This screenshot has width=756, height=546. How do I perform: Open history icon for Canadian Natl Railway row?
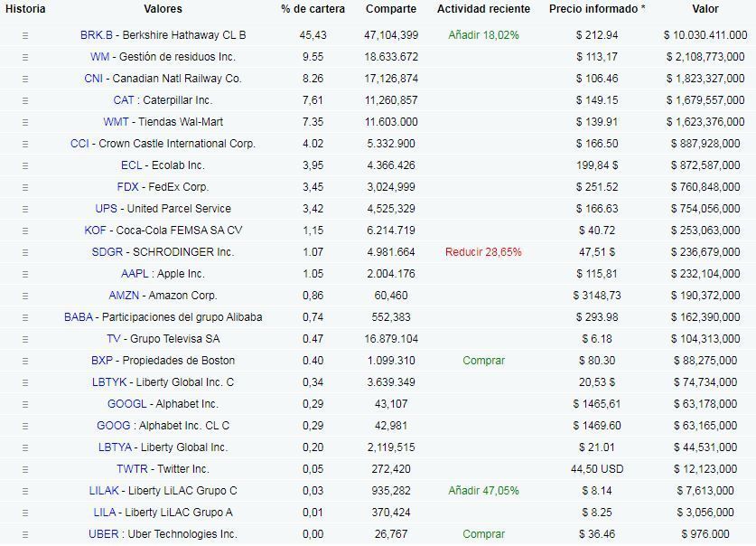click(x=25, y=80)
